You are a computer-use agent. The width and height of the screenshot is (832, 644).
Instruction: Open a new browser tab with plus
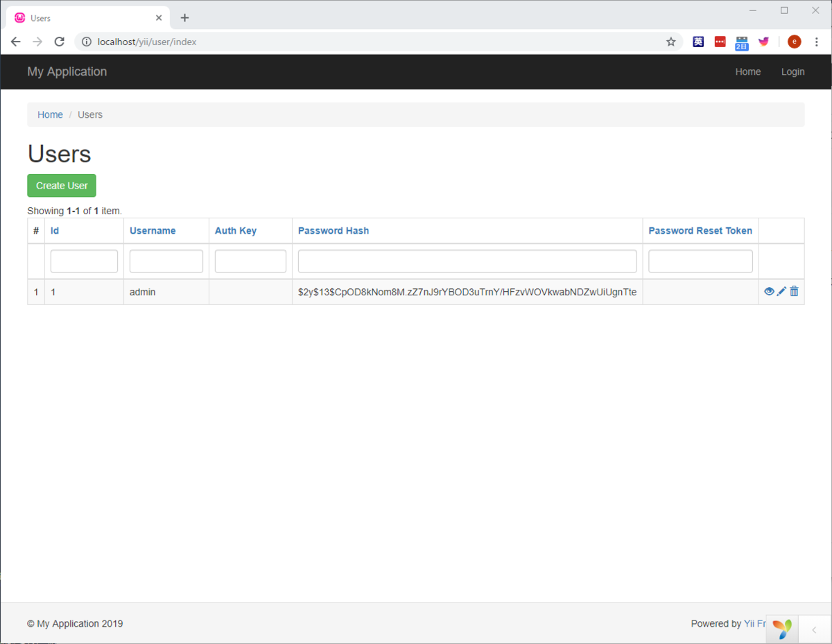184,18
